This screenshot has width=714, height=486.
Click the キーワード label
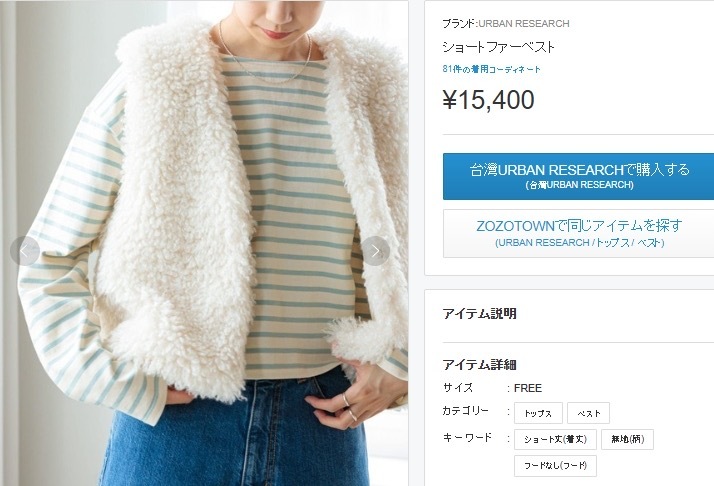[467, 438]
